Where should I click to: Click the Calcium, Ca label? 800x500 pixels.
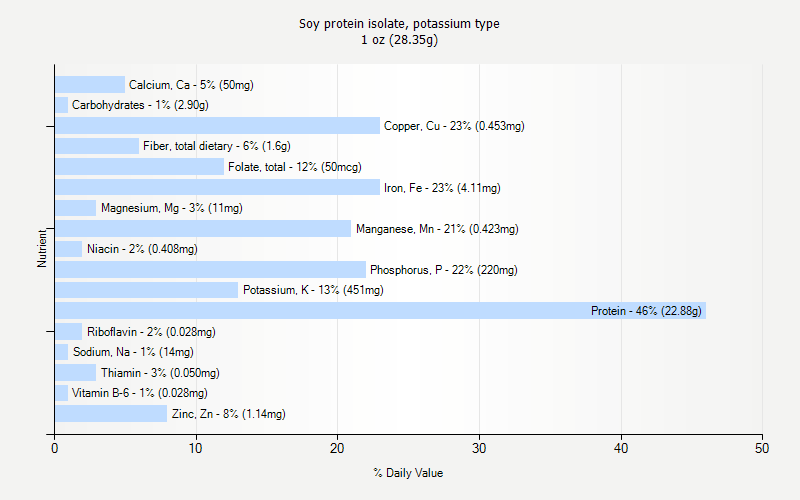tap(191, 85)
